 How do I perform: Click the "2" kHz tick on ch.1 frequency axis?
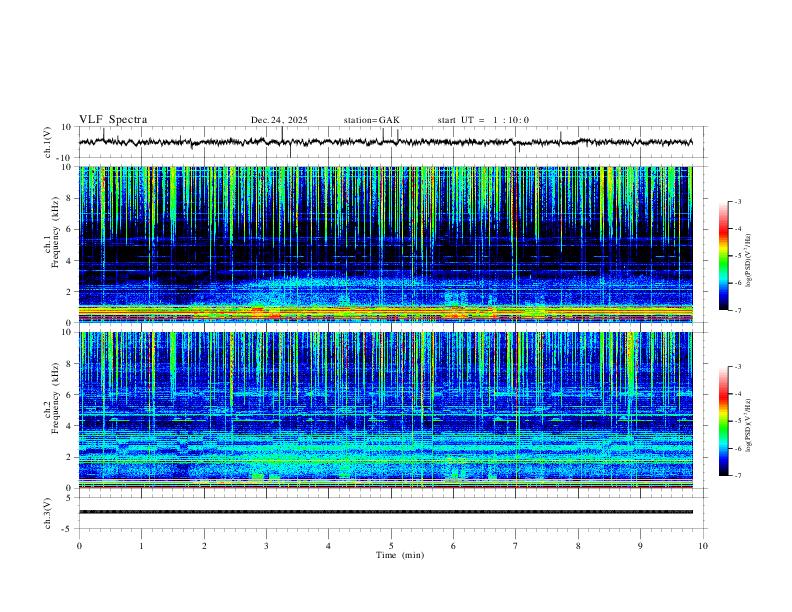click(x=69, y=292)
